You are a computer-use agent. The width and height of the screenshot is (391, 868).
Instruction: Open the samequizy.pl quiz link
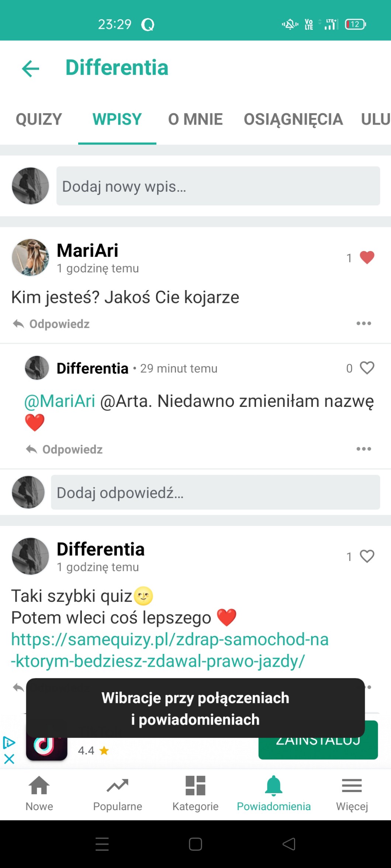170,650
